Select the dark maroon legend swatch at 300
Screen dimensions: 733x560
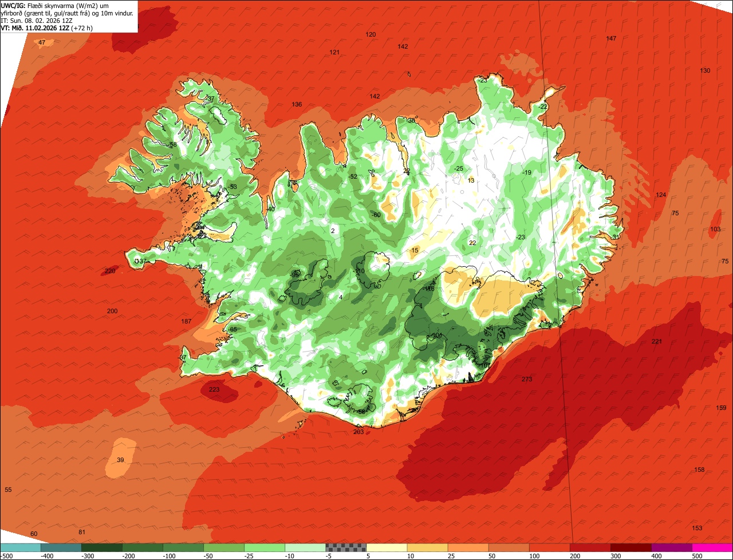point(631,547)
